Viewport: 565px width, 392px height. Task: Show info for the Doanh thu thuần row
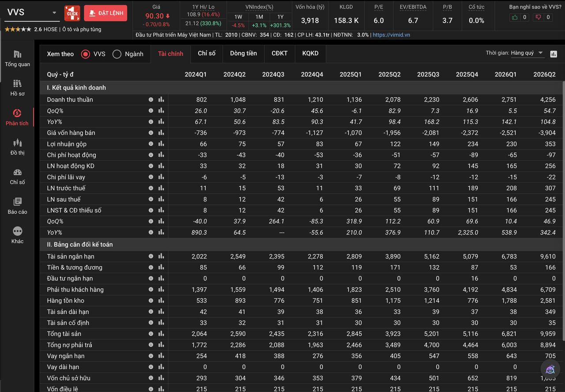click(151, 100)
